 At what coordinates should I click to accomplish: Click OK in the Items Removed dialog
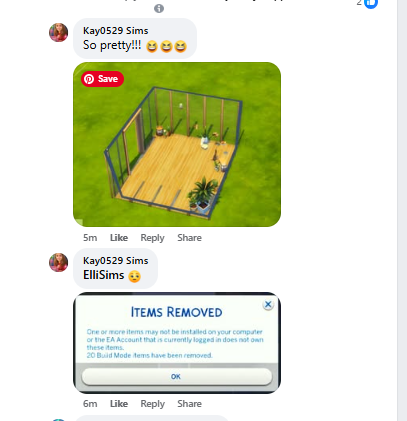click(x=177, y=377)
